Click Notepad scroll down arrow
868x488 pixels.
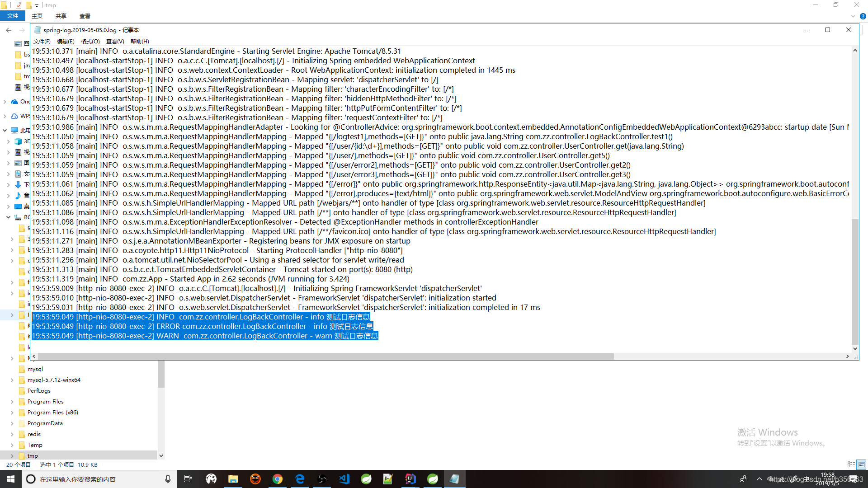[855, 348]
